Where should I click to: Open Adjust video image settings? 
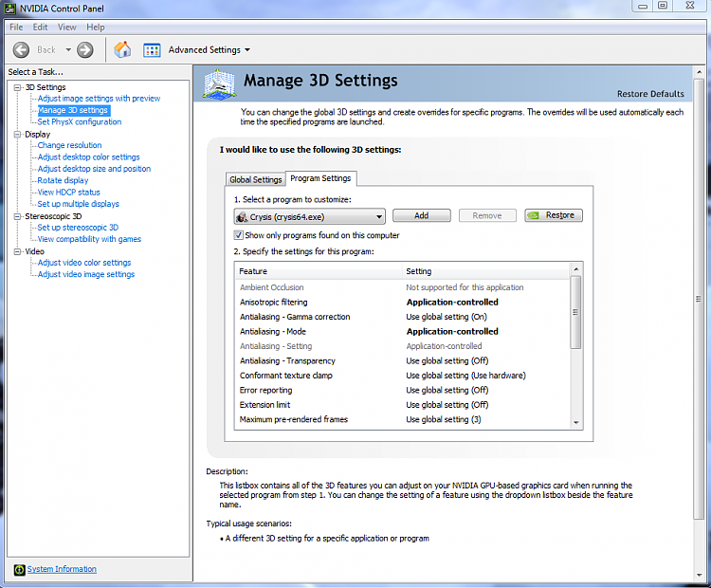click(x=86, y=274)
